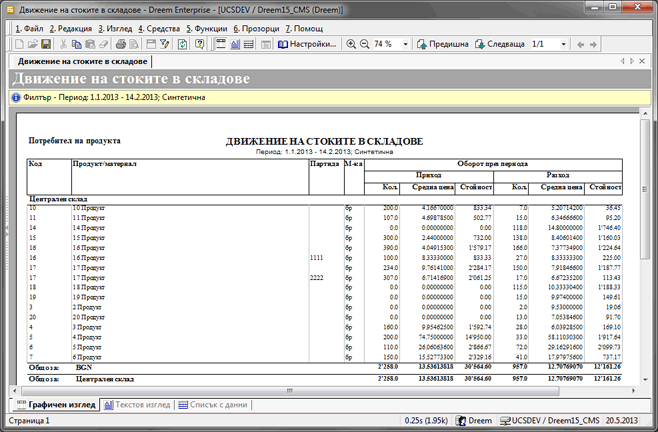Click the Filter funnel icon

click(164, 44)
